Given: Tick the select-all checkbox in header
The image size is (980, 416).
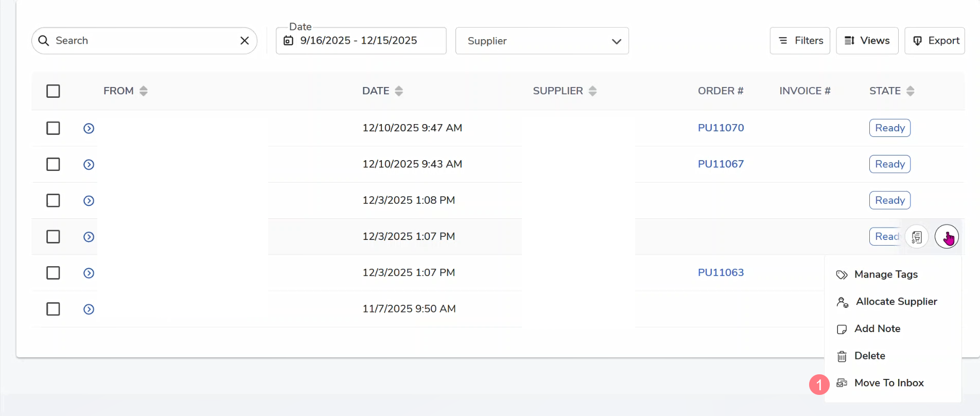Looking at the screenshot, I should 53,91.
